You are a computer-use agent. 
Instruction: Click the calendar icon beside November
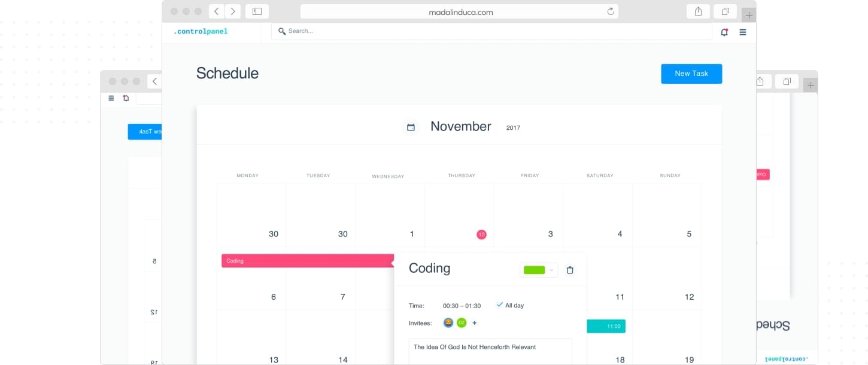pos(411,127)
